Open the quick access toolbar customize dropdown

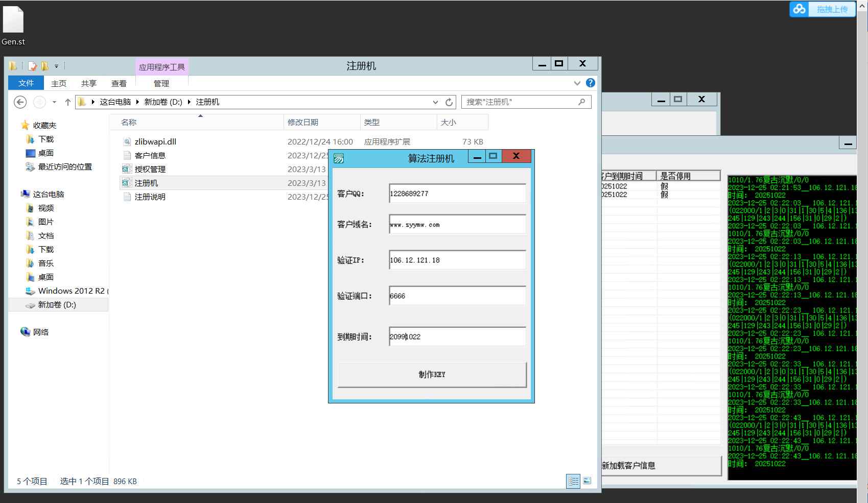[57, 66]
